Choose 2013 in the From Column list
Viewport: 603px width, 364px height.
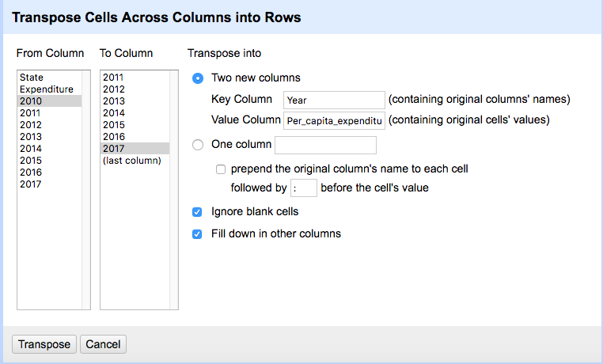pyautogui.click(x=50, y=137)
